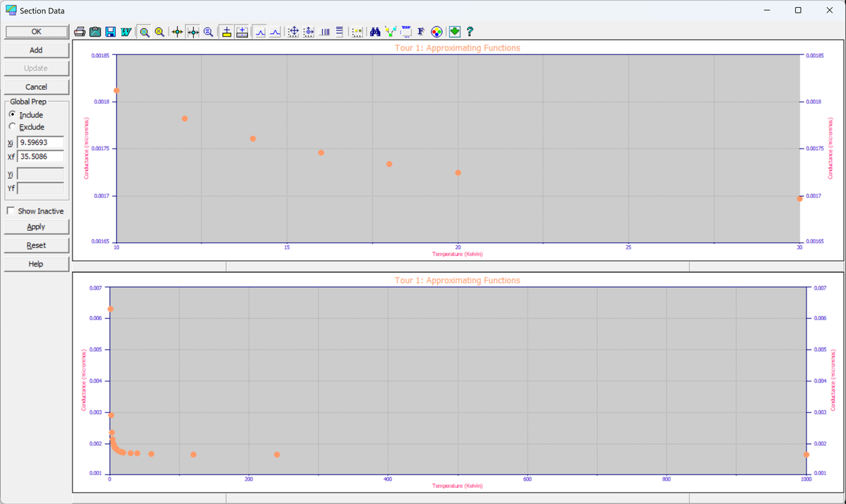Image resolution: width=846 pixels, height=504 pixels.
Task: Open the color palette circle icon
Action: [x=436, y=32]
